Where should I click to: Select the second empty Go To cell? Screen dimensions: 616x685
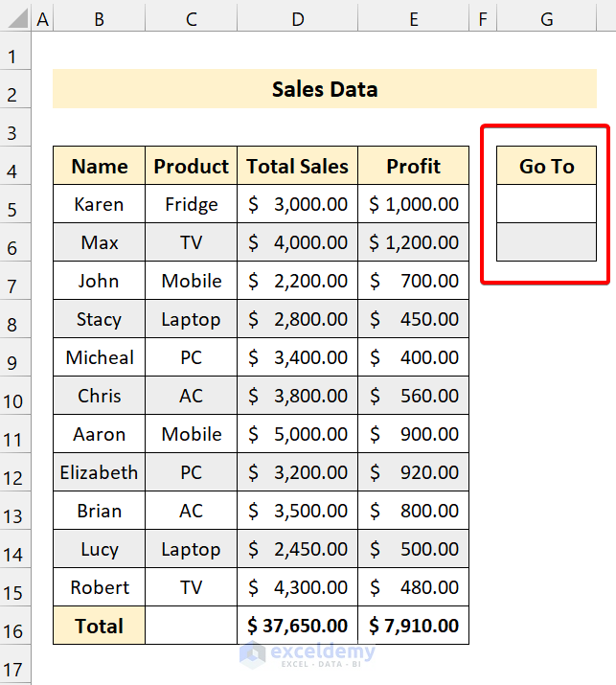tap(546, 242)
